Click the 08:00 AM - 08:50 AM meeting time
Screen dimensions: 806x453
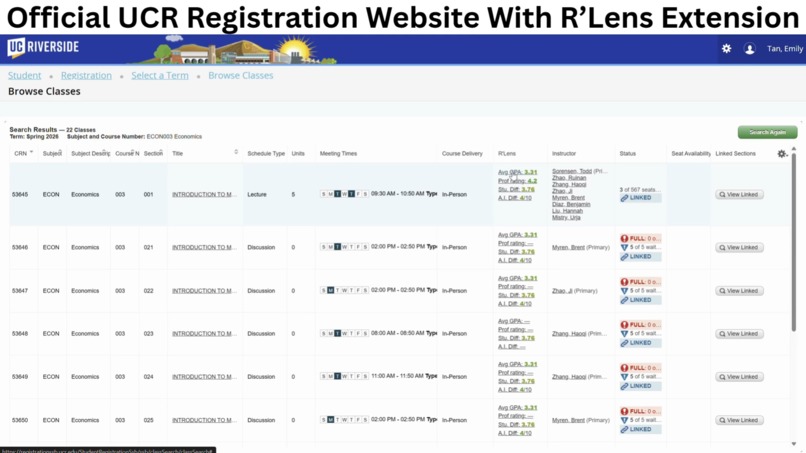397,333
